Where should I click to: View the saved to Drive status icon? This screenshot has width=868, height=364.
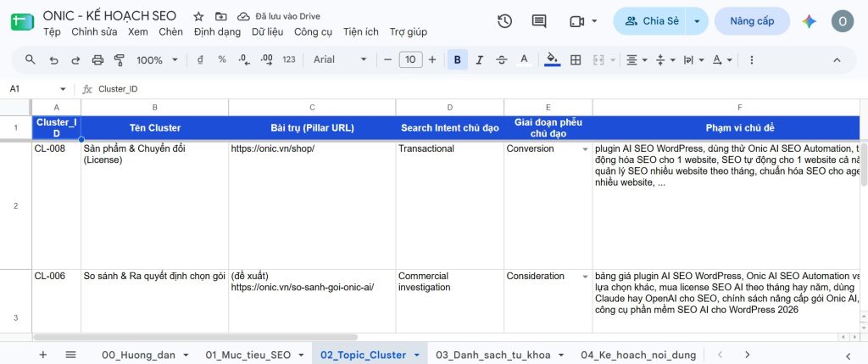(x=243, y=17)
